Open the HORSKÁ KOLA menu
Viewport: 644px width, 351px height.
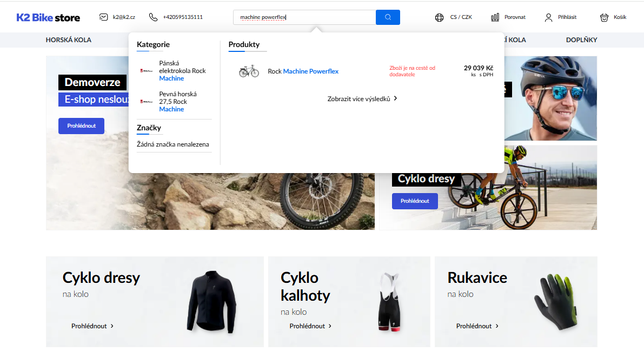(68, 40)
